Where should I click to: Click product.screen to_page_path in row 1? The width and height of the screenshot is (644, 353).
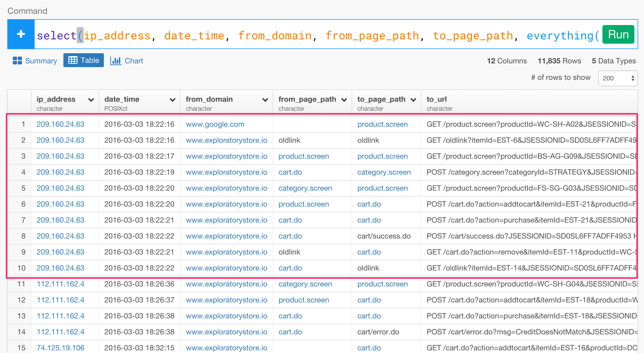(382, 124)
